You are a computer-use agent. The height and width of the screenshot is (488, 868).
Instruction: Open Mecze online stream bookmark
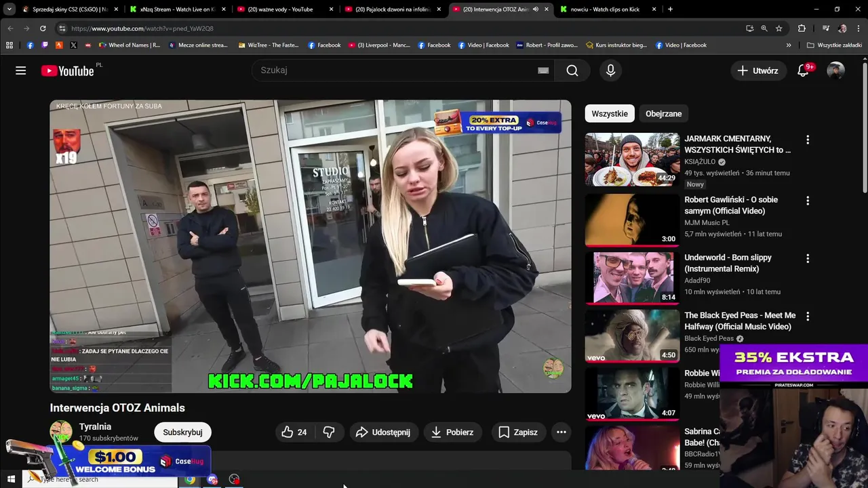click(x=197, y=45)
